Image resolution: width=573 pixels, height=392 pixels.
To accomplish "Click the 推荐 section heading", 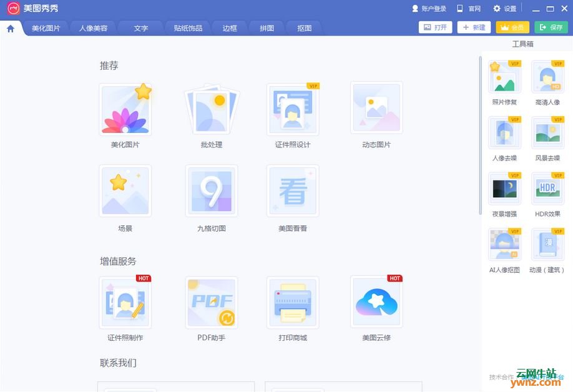I will click(x=109, y=66).
